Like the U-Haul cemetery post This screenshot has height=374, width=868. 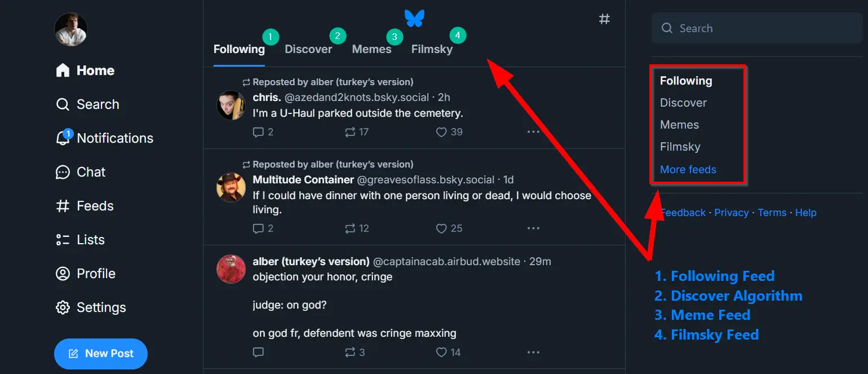click(442, 132)
